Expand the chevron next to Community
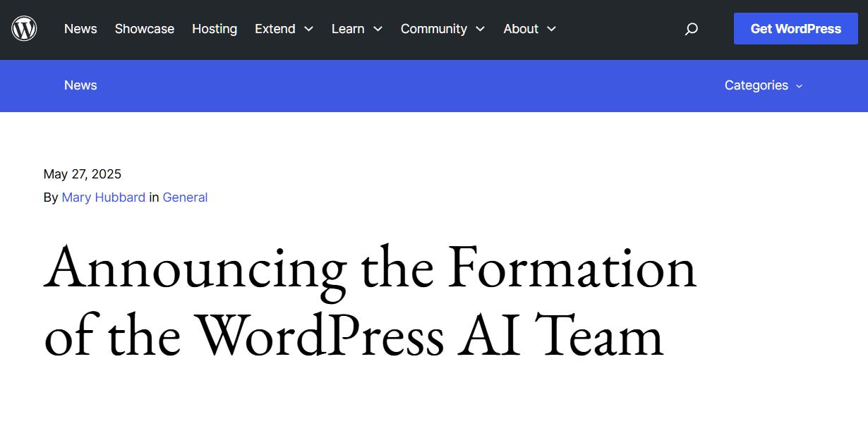Viewport: 868px width, 426px height. tap(480, 29)
